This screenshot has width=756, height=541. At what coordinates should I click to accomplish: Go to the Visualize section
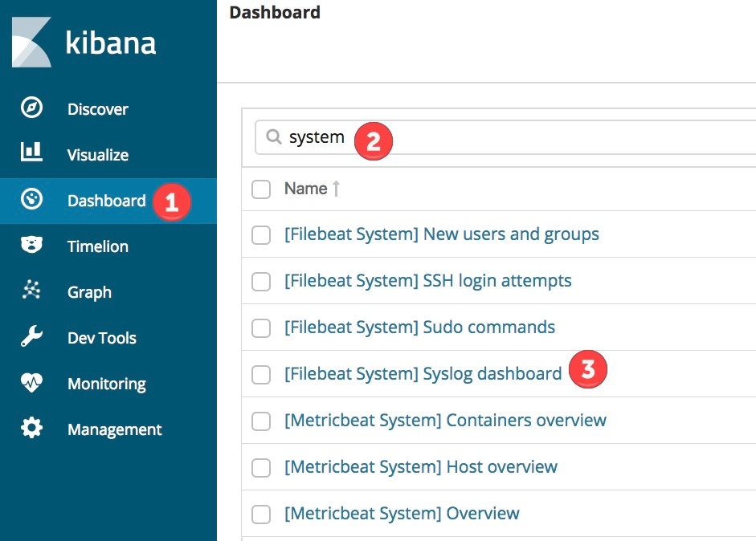point(98,155)
